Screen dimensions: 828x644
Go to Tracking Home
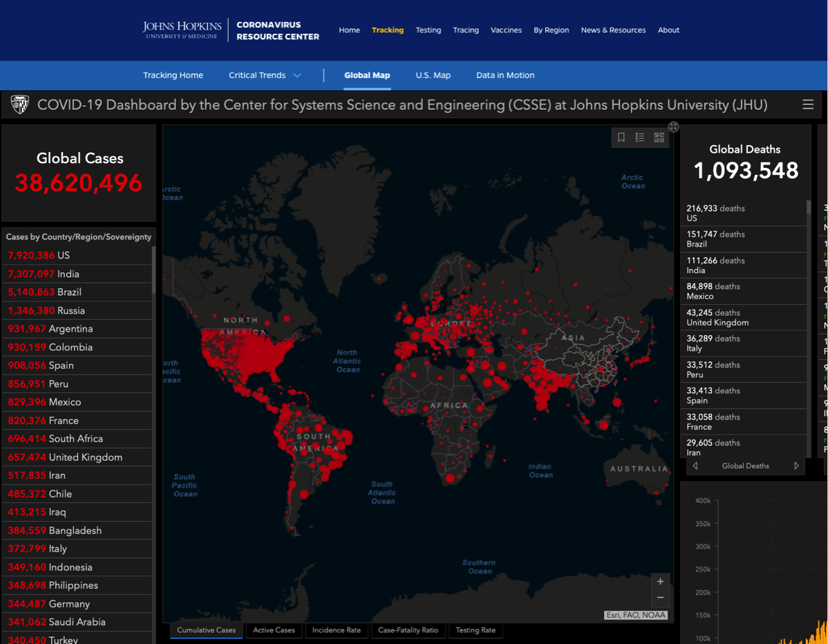click(173, 75)
